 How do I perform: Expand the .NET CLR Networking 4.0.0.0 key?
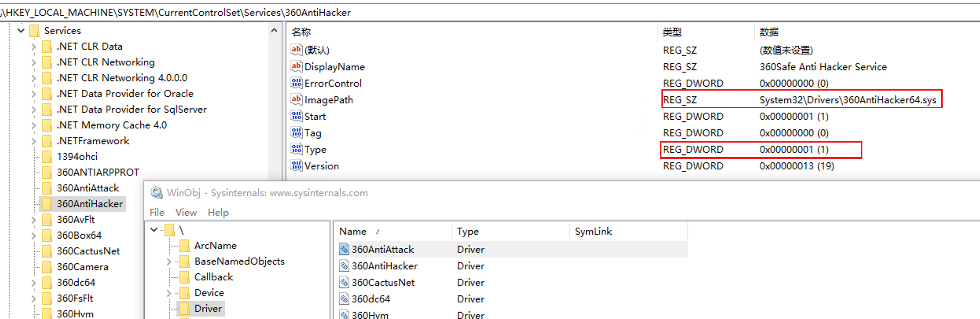click(x=33, y=78)
